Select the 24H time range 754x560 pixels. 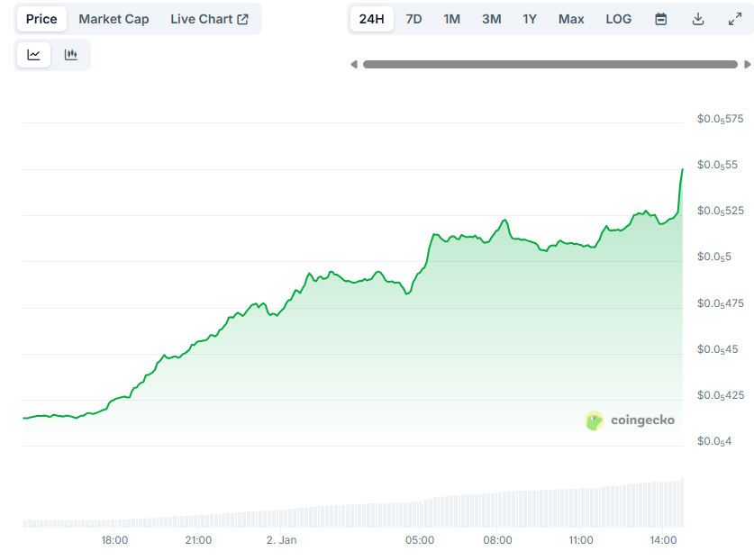point(371,18)
